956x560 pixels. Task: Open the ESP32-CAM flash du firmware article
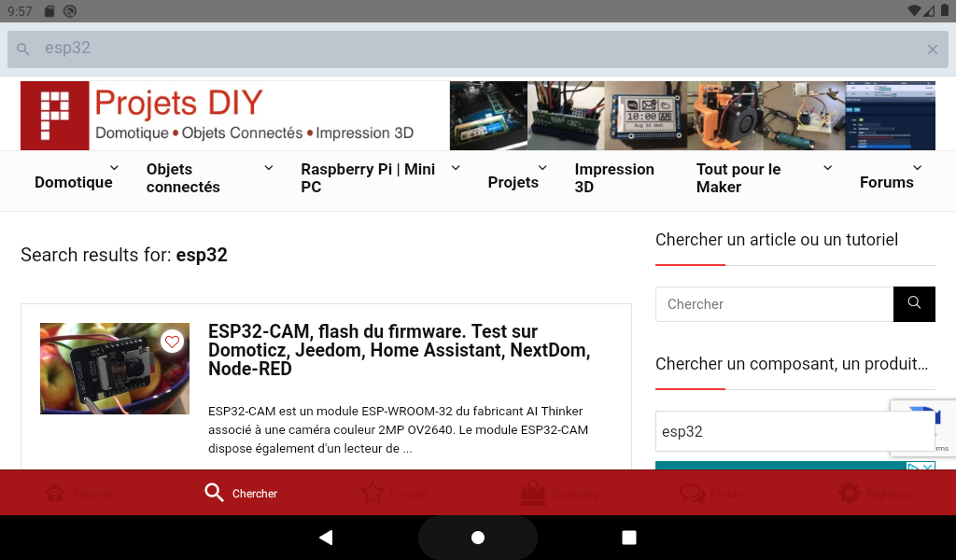click(399, 350)
